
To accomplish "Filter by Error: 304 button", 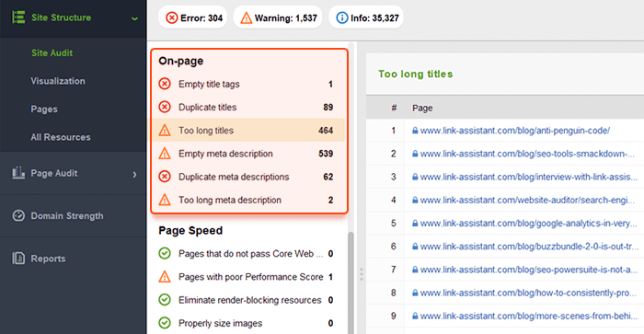I will 192,17.
